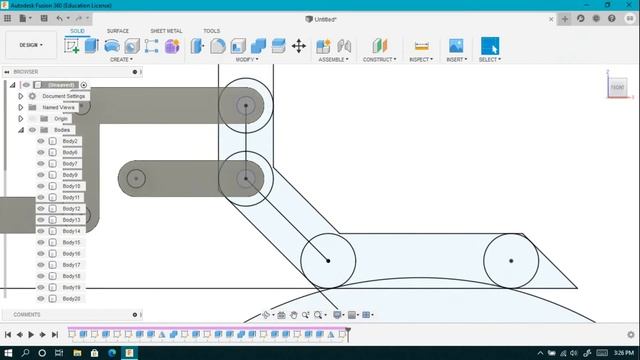Open the MODIFY dropdown menu
640x360 pixels.
(x=247, y=60)
